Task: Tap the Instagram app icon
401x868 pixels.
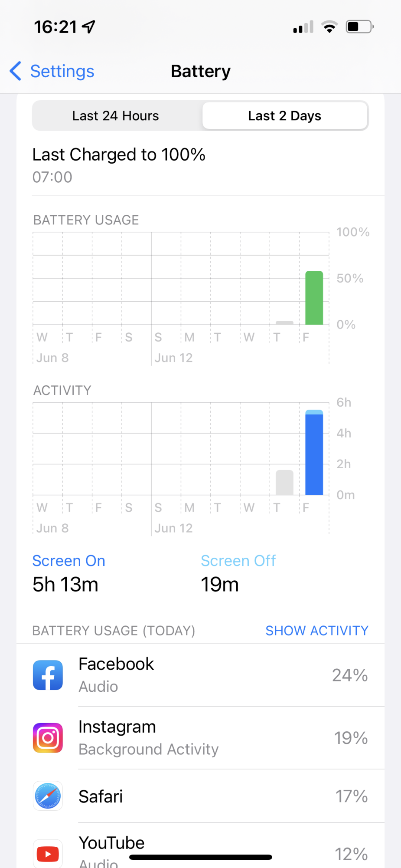Action: [x=48, y=738]
